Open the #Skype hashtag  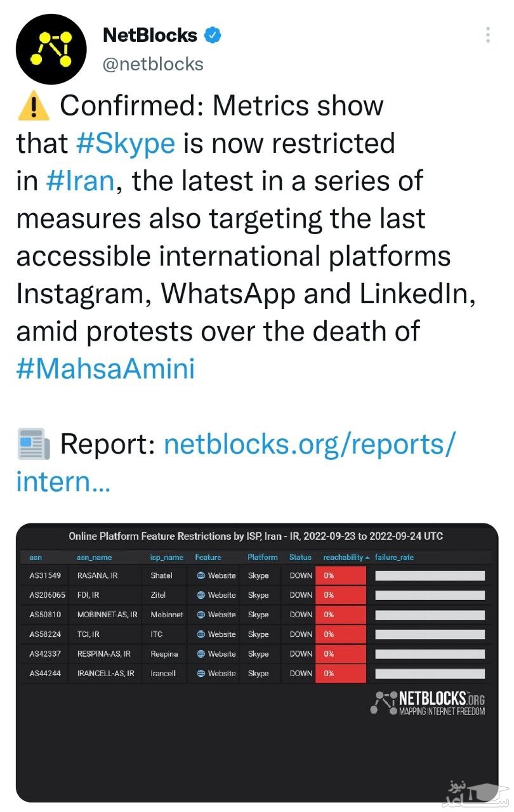(124, 143)
